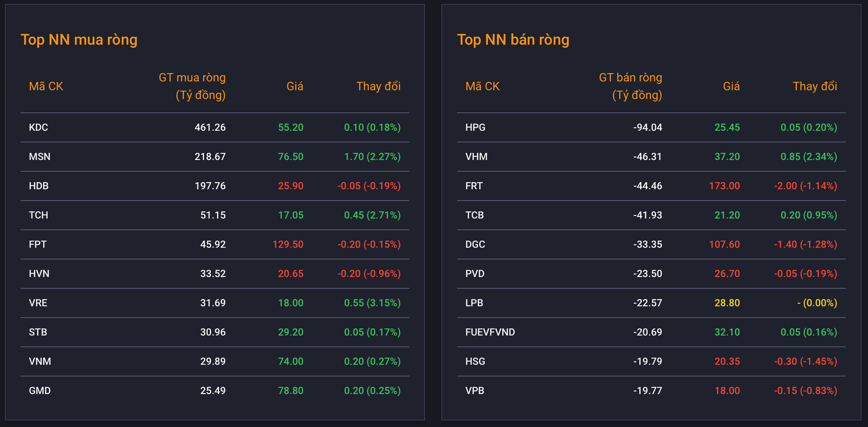Click HDB net buy value 197.76

[210, 186]
